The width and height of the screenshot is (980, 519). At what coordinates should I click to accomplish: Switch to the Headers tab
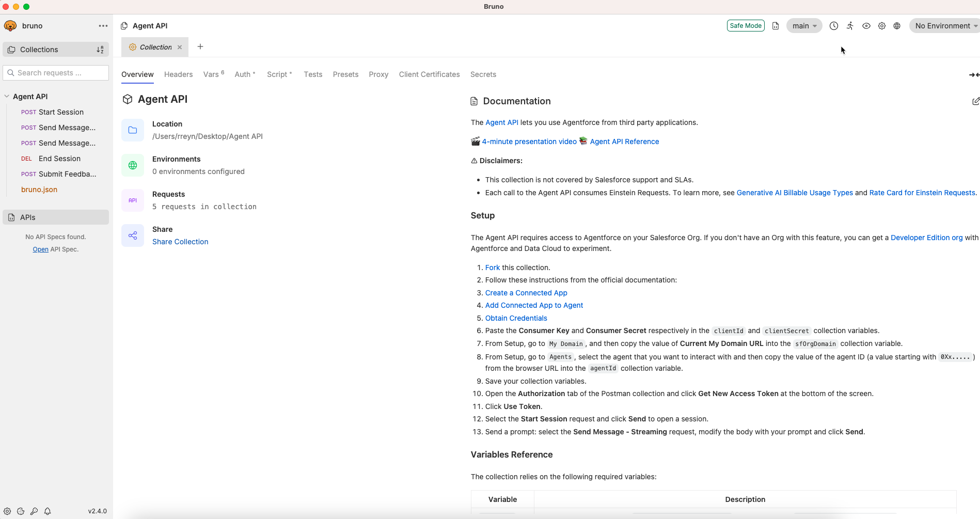(x=178, y=74)
